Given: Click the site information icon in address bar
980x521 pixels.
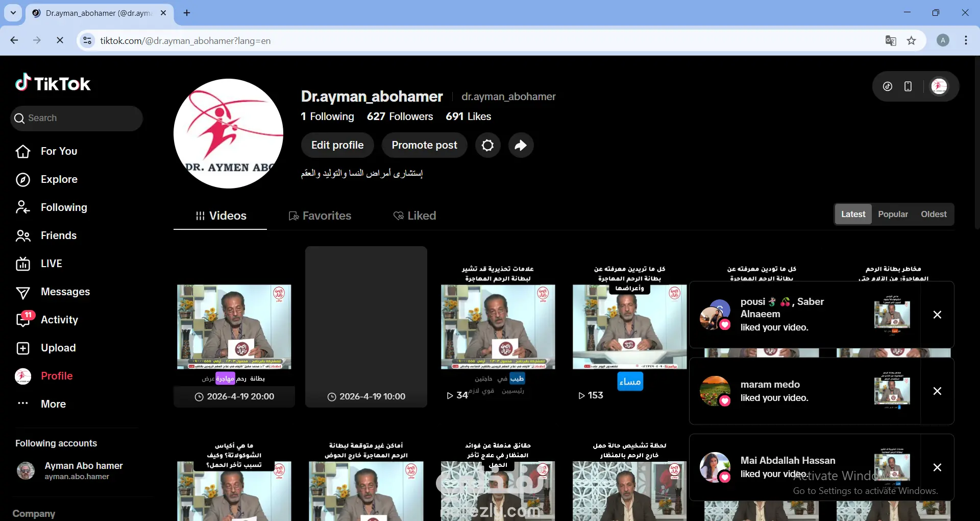Looking at the screenshot, I should point(88,40).
